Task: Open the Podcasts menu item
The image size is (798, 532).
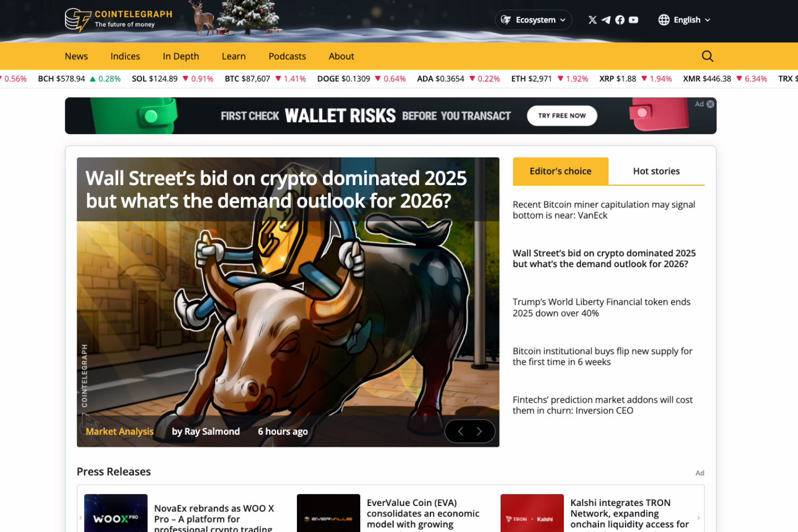Action: click(x=287, y=56)
